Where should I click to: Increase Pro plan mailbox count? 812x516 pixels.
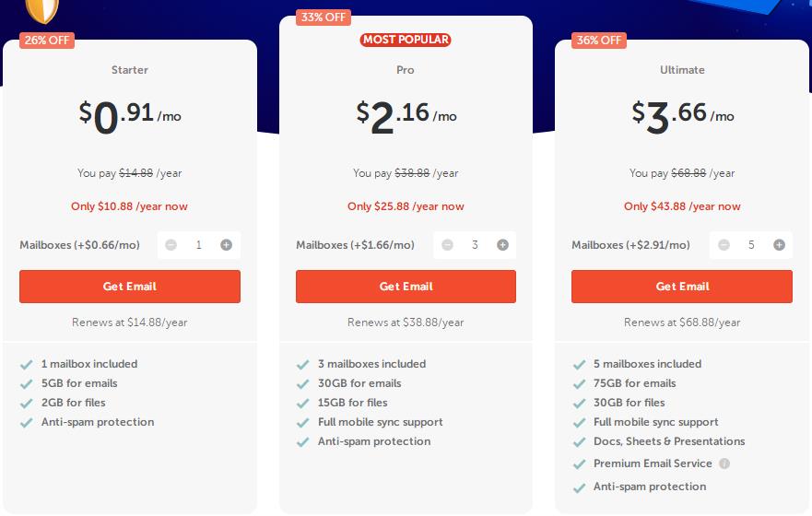click(502, 245)
